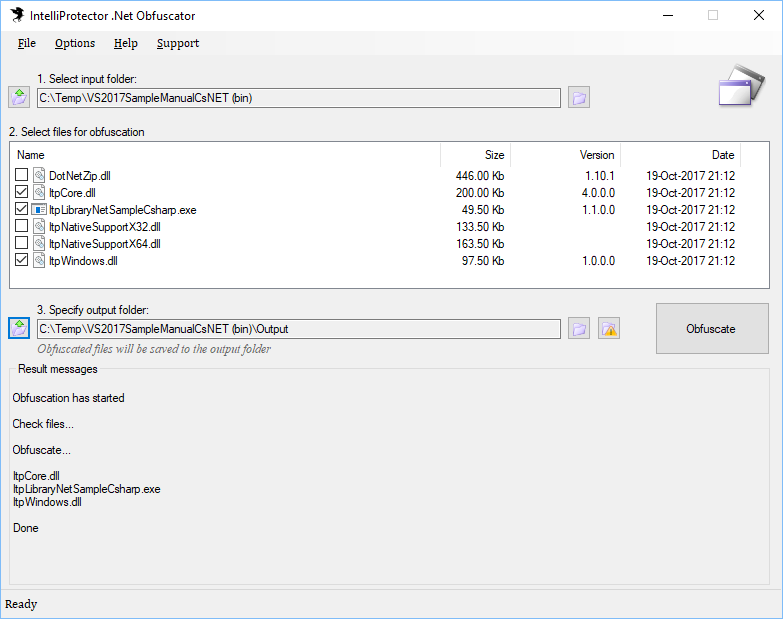Close the IntelliProtector window
Viewport: 783px width, 619px height.
(x=759, y=15)
